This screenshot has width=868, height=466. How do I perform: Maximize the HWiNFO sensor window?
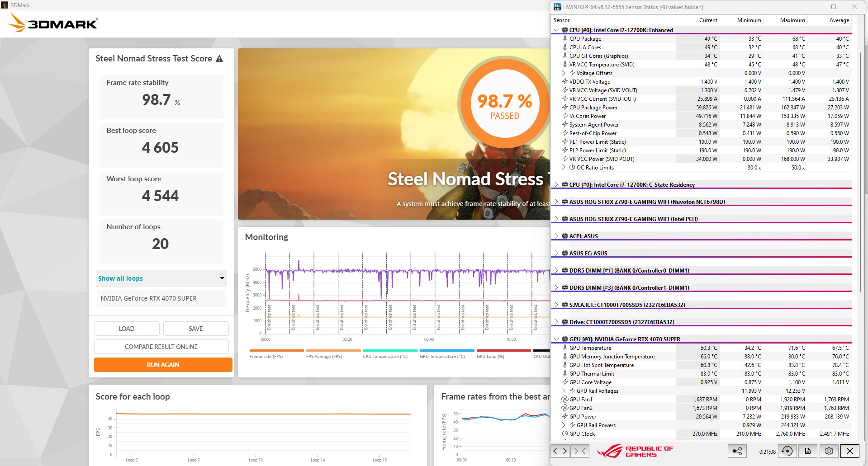click(x=834, y=7)
